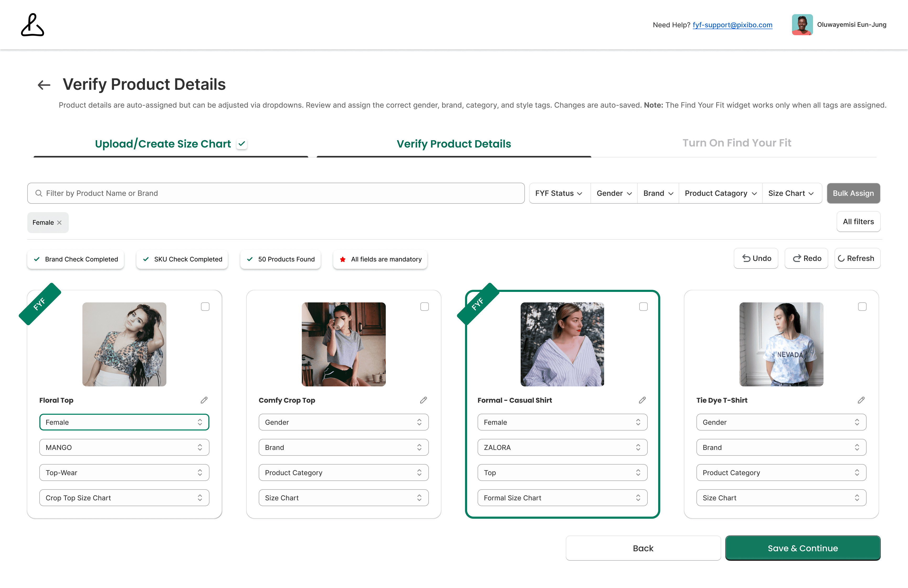Open the FYF Status filter dropdown

558,193
